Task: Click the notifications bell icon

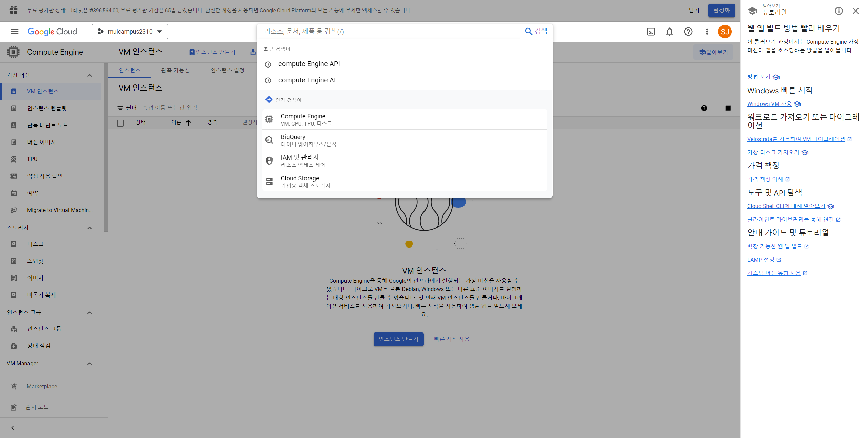Action: (669, 32)
